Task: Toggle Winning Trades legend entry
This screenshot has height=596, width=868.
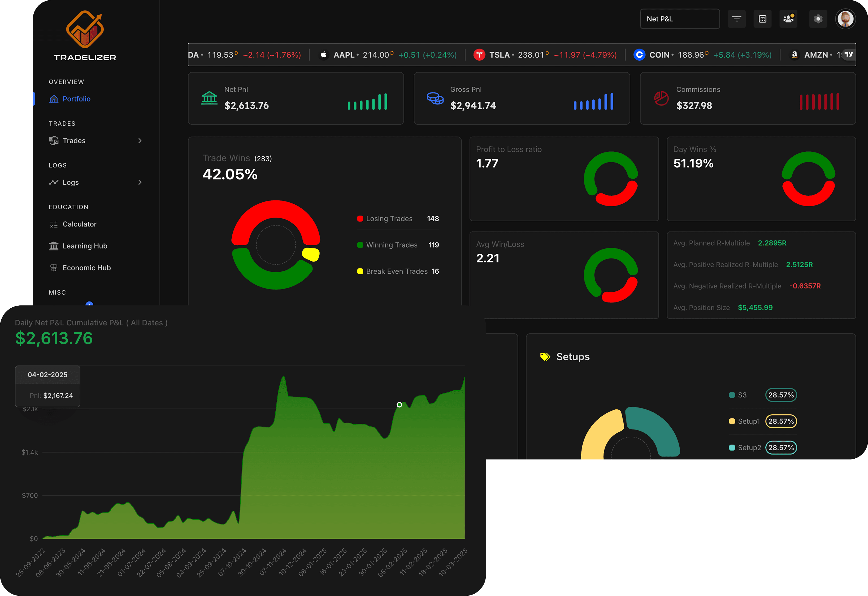Action: pos(391,245)
